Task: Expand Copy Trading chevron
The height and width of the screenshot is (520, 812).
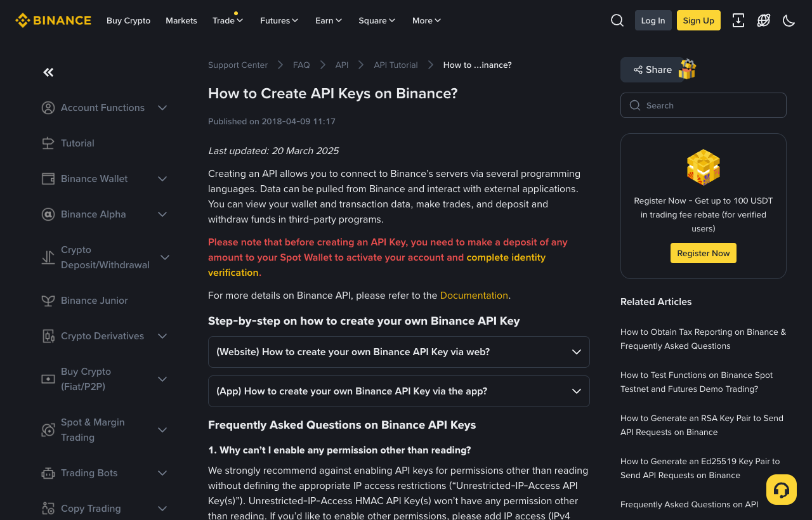Action: (x=162, y=509)
